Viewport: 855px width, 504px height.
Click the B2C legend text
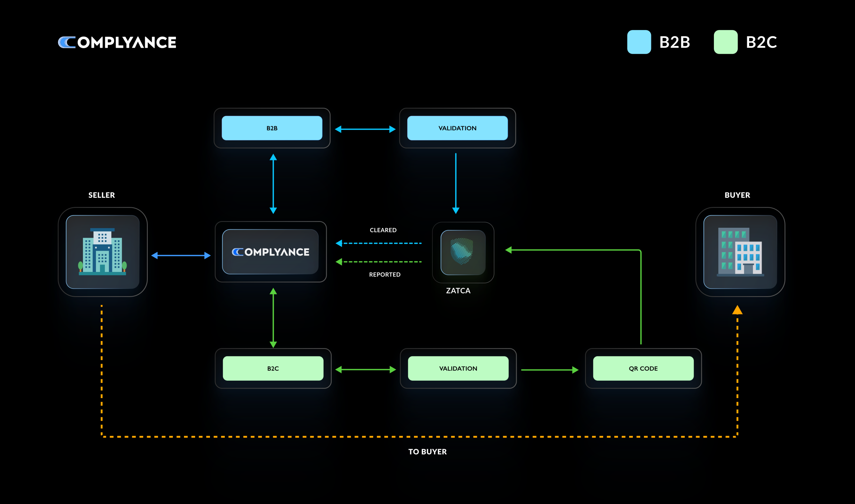[761, 42]
